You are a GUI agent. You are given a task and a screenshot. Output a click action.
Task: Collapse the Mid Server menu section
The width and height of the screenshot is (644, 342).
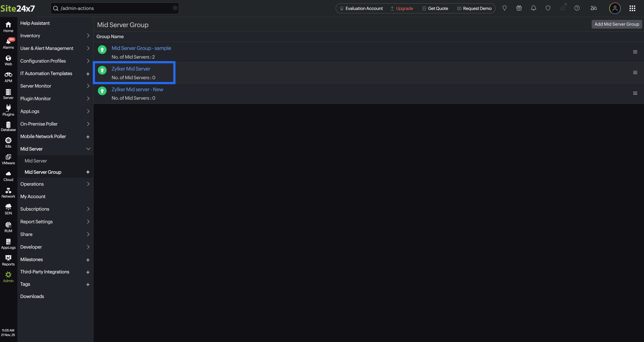[x=88, y=149]
